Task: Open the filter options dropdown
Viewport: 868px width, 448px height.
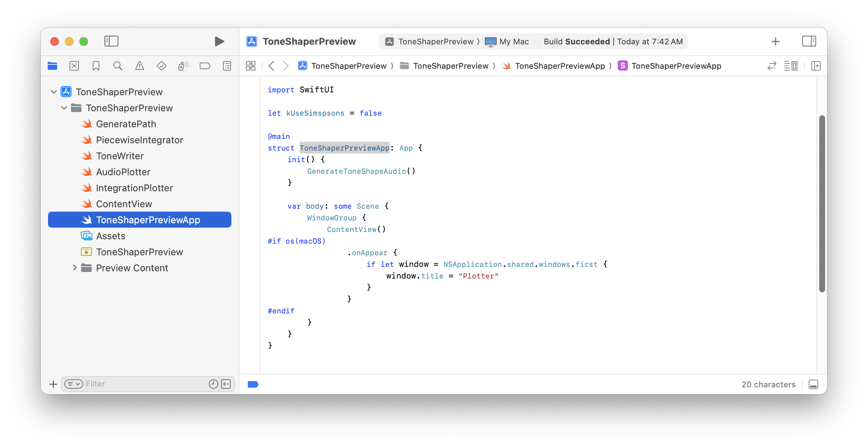Action: (73, 384)
